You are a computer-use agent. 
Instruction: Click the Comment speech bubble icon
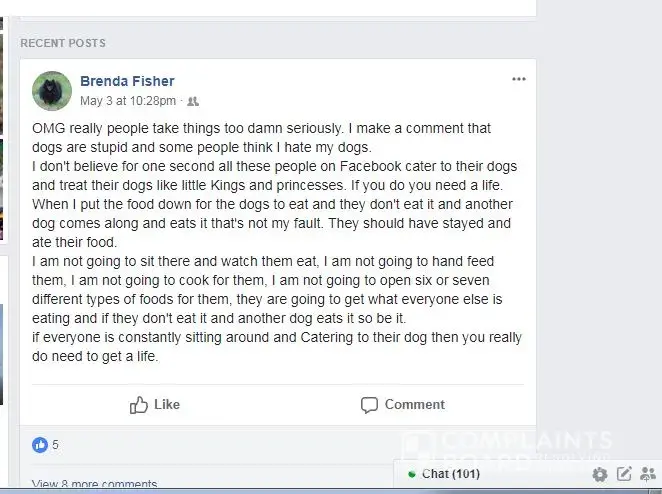tap(369, 405)
